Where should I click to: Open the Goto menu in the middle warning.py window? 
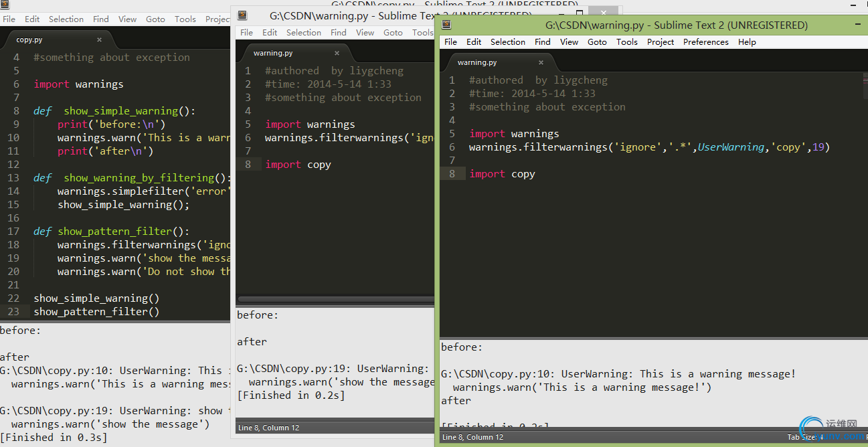tap(393, 32)
